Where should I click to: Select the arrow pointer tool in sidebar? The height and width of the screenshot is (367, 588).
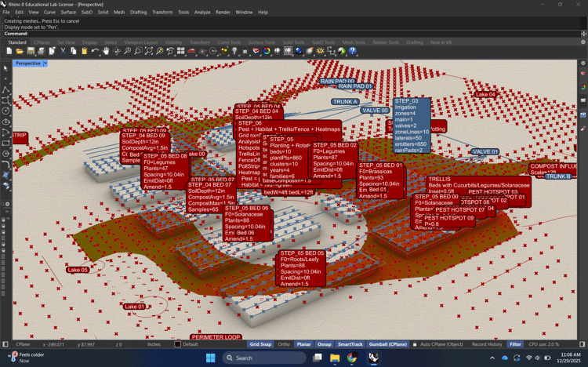[x=5, y=68]
